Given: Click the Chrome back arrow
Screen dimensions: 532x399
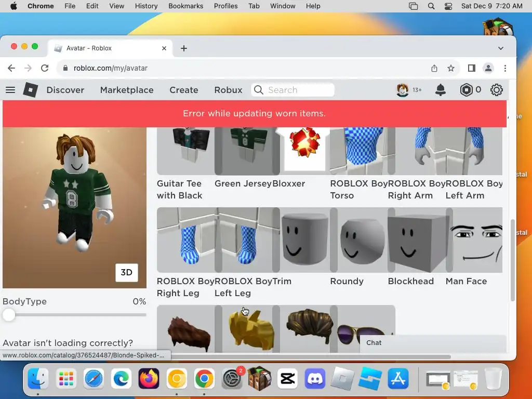Looking at the screenshot, I should 11,68.
